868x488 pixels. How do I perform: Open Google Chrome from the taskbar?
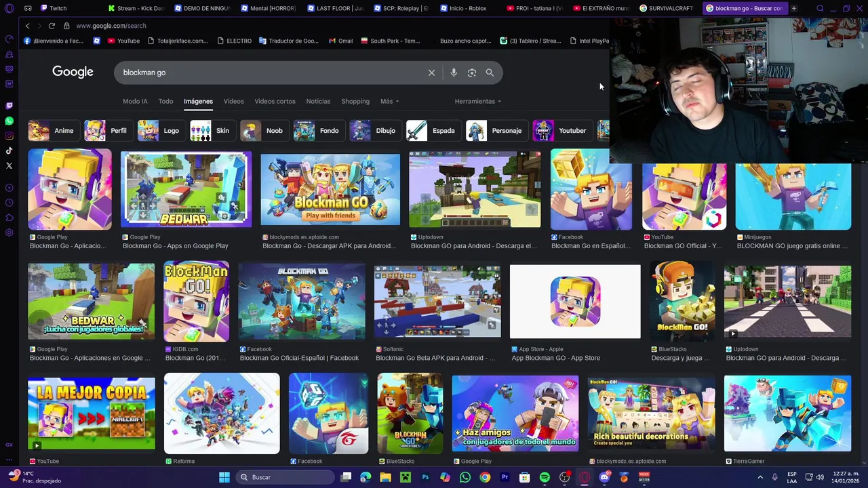[485, 477]
